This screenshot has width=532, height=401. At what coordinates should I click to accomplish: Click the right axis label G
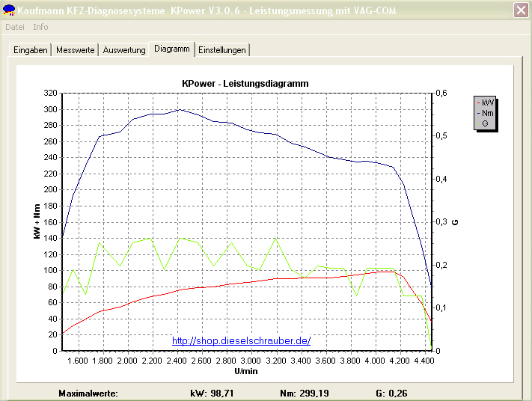point(454,222)
